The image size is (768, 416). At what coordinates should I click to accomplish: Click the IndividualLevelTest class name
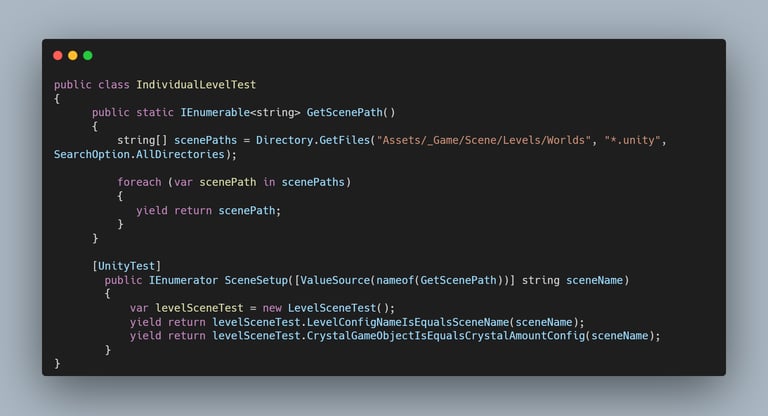click(x=196, y=84)
